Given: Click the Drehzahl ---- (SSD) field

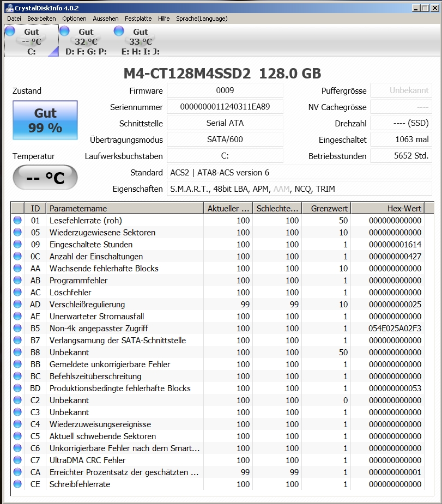Looking at the screenshot, I should tap(401, 123).
